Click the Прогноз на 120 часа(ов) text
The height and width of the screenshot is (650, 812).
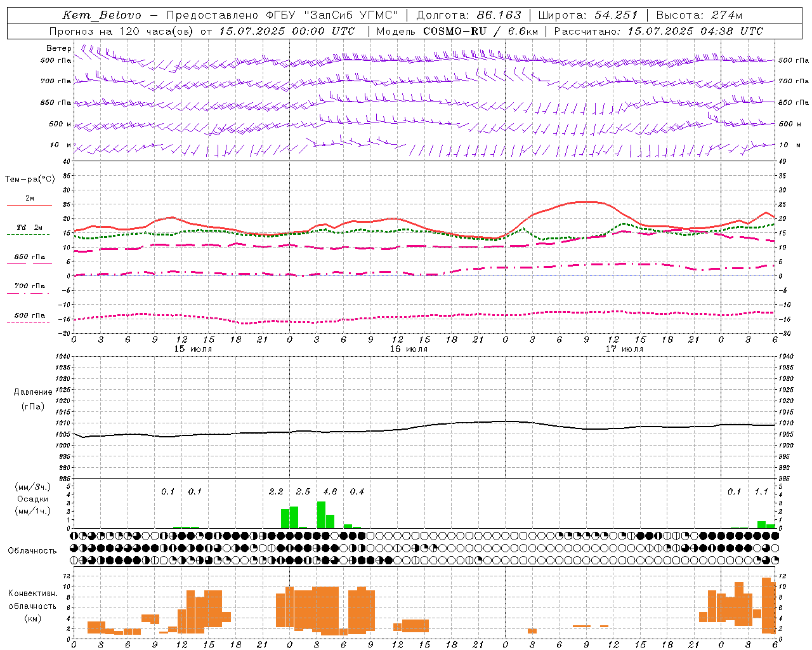pos(122,31)
